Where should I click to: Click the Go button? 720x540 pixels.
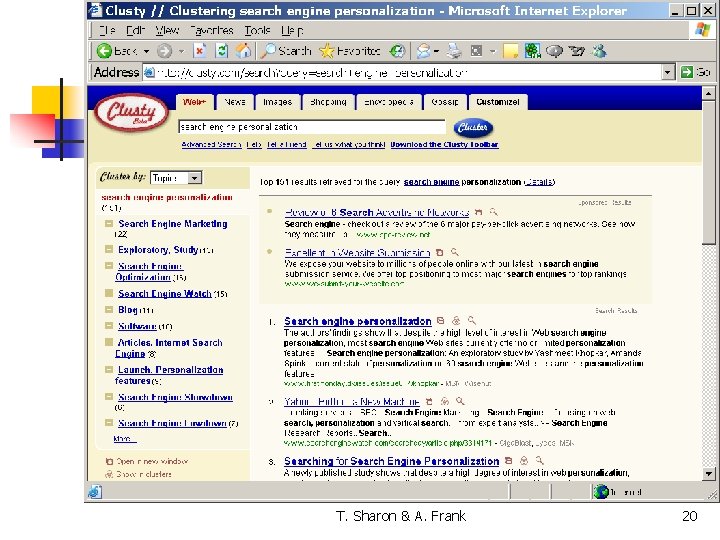pos(696,72)
